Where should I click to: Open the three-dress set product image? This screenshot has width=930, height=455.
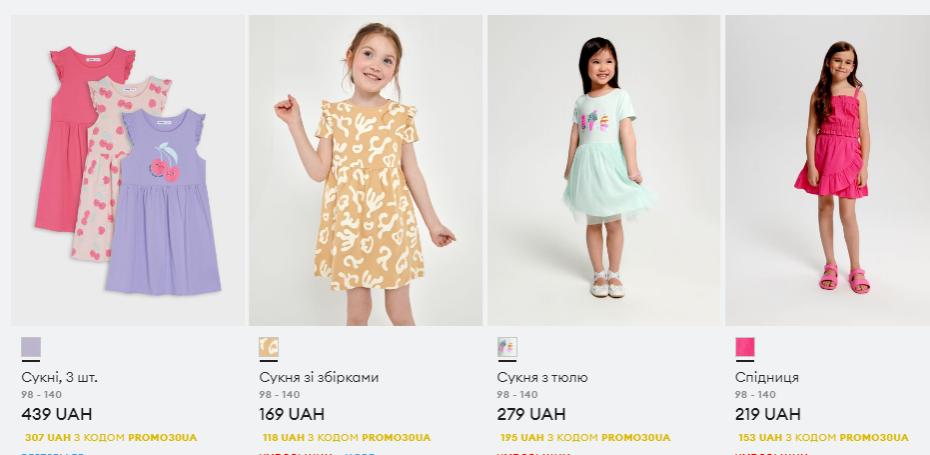[128, 170]
